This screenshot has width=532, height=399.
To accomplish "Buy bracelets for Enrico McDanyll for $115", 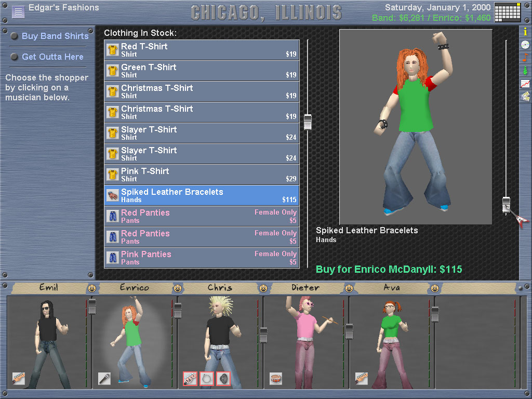I will [389, 269].
